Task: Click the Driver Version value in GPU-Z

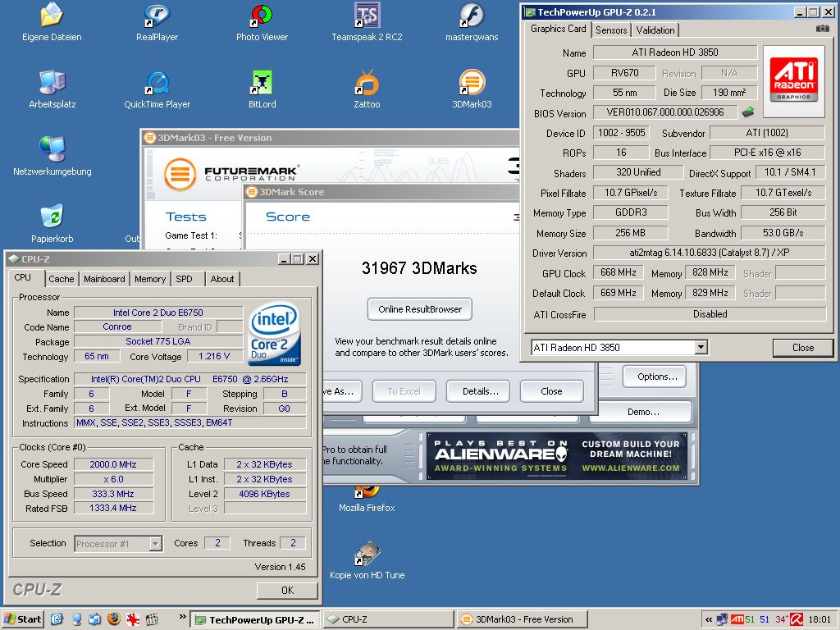Action: click(x=710, y=253)
